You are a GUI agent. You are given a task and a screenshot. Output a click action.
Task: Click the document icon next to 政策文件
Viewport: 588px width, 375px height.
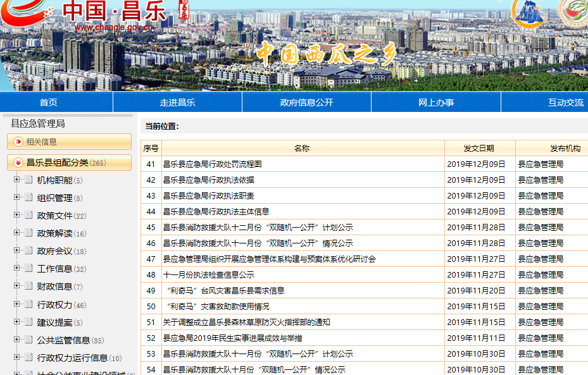pos(28,216)
